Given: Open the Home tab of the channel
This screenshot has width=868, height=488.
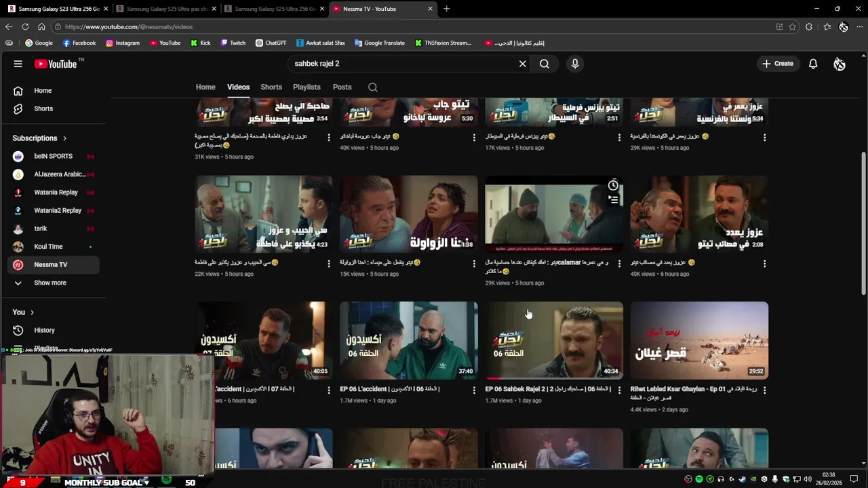Looking at the screenshot, I should 205,87.
